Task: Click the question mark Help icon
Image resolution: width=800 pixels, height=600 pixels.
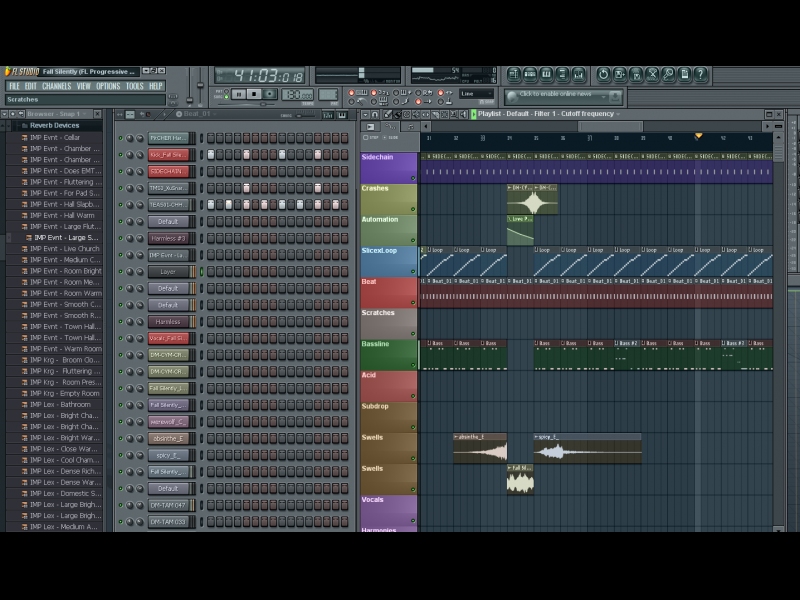Action: (701, 75)
